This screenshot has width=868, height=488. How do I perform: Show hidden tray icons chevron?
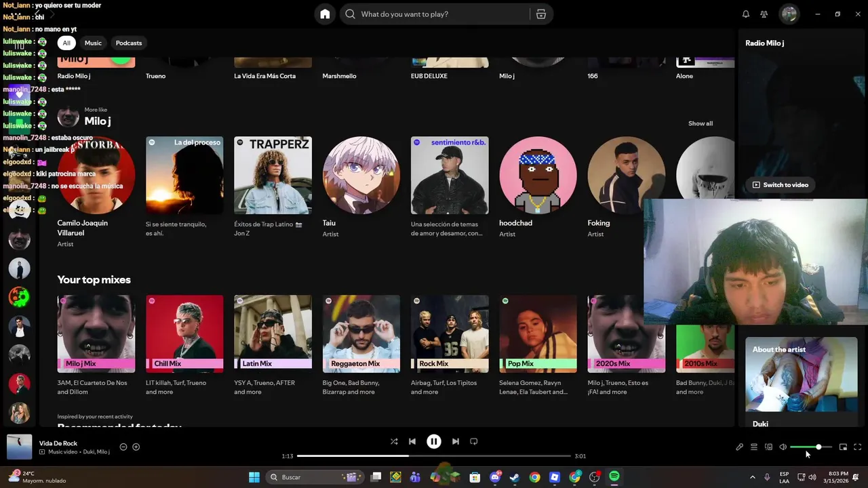(754, 477)
